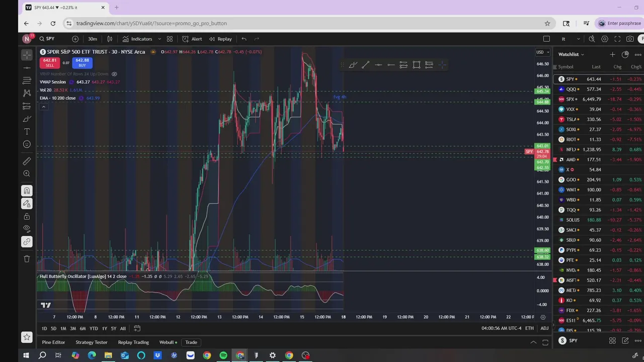
Task: Expand the Watchlist name dropdown
Action: click(571, 54)
